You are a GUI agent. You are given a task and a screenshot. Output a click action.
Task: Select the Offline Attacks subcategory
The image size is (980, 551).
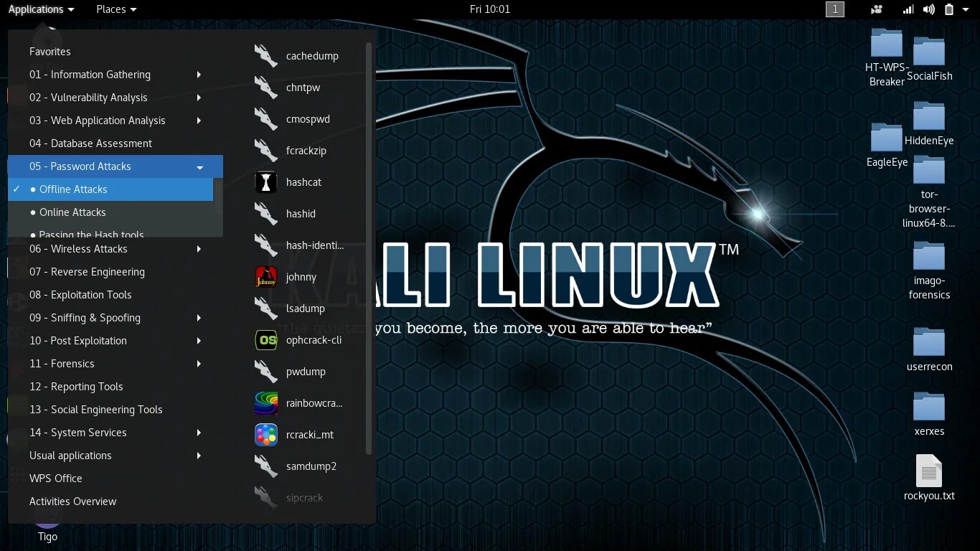point(110,189)
